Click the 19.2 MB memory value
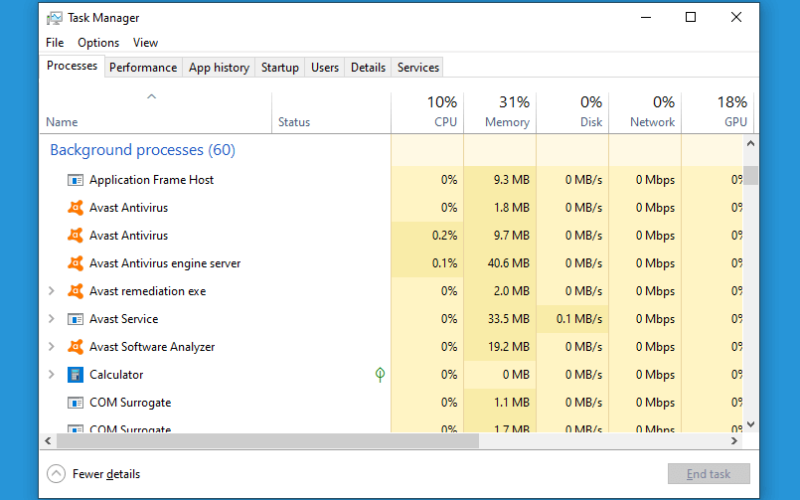The image size is (800, 500). (x=509, y=347)
